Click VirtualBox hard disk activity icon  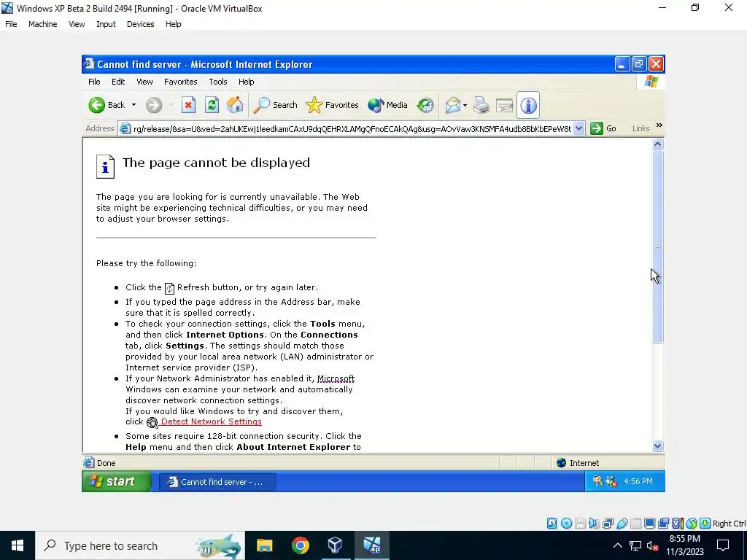tap(551, 524)
